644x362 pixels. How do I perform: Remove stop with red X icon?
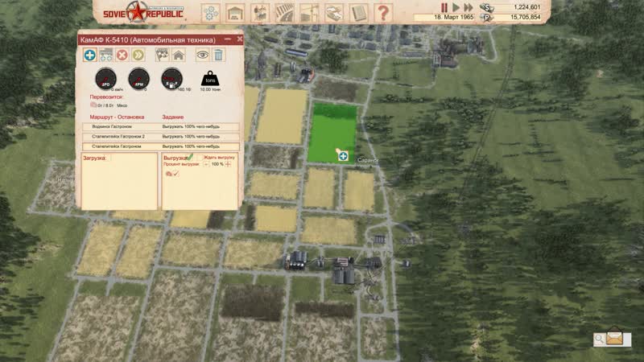(122, 55)
